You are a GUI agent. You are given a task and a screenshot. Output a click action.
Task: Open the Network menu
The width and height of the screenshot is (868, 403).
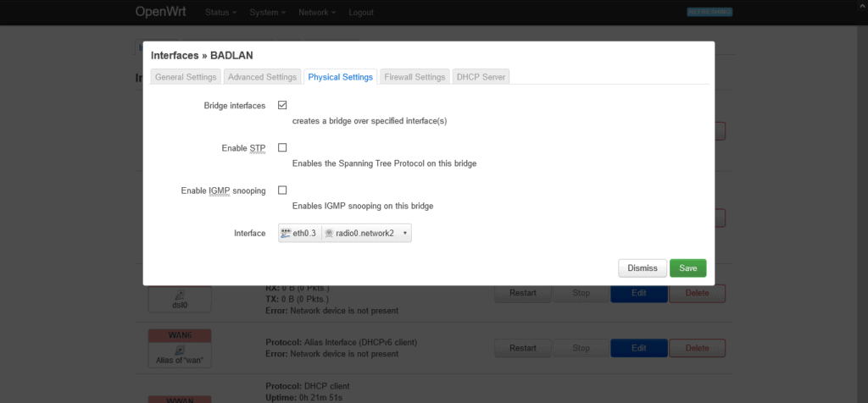(x=317, y=12)
